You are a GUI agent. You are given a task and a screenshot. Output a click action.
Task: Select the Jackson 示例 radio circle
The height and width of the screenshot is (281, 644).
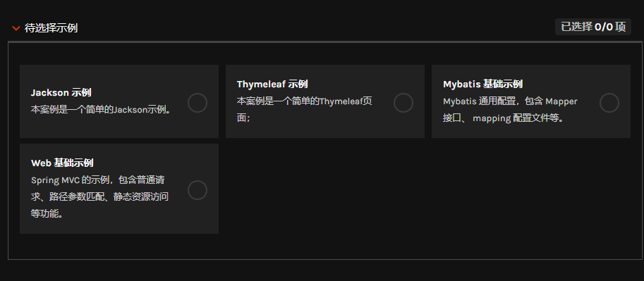(198, 103)
